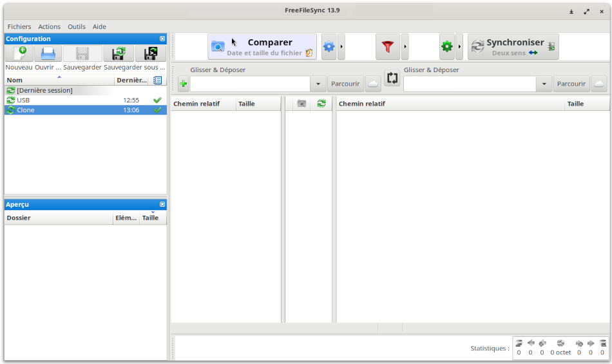The image size is (612, 364).
Task: Select the [Dernière session] configuration
Action: click(x=86, y=90)
